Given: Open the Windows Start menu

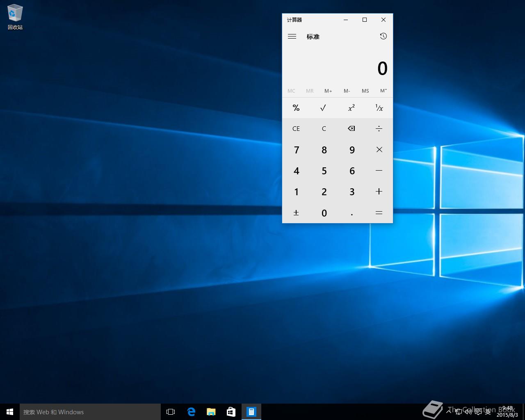Looking at the screenshot, I should pos(10,412).
